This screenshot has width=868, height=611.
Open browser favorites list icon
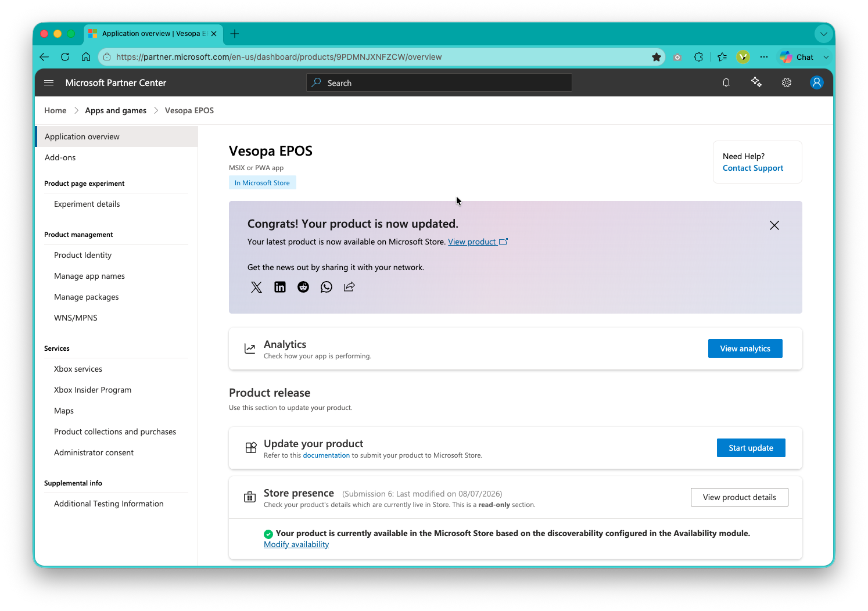[722, 57]
